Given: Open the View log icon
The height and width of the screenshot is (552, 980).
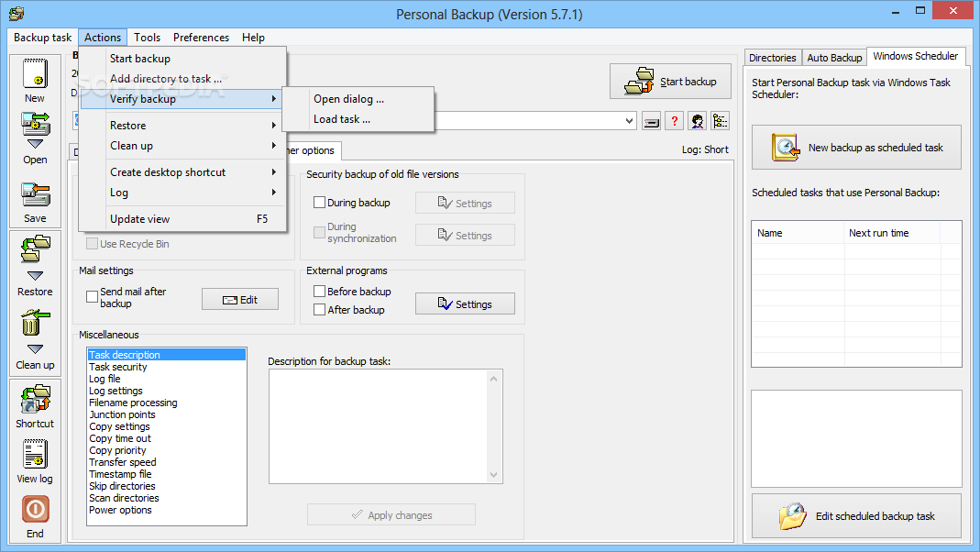Looking at the screenshot, I should point(35,454).
